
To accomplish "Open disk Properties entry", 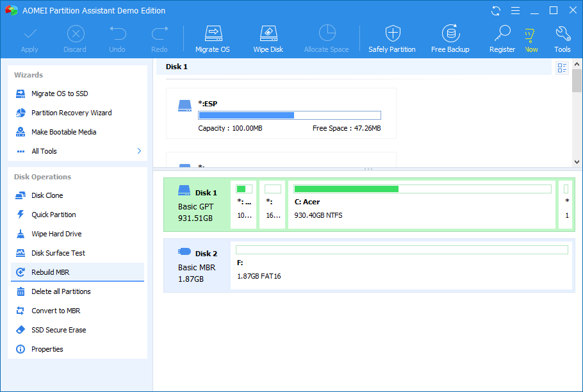I will pos(78,349).
